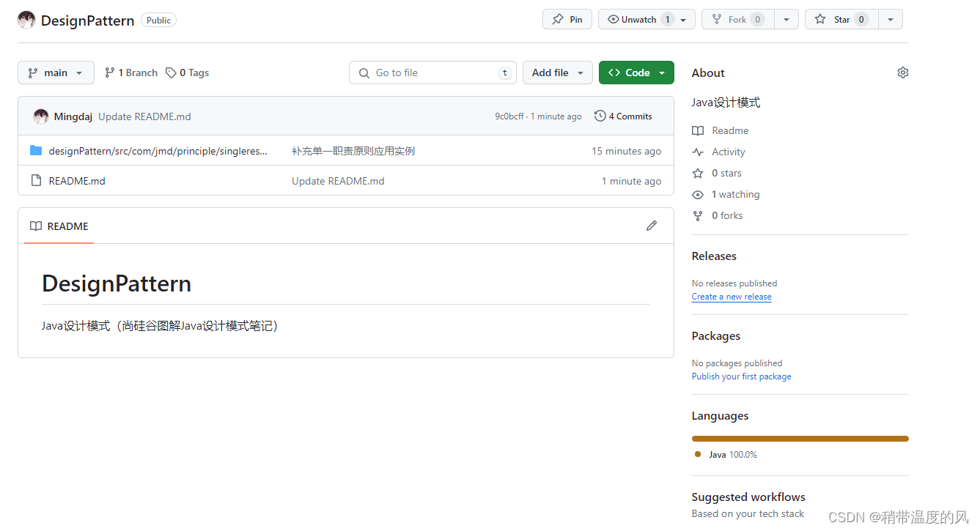Screen dimensions: 980x531
Task: Open the green Code dropdown
Action: click(636, 73)
